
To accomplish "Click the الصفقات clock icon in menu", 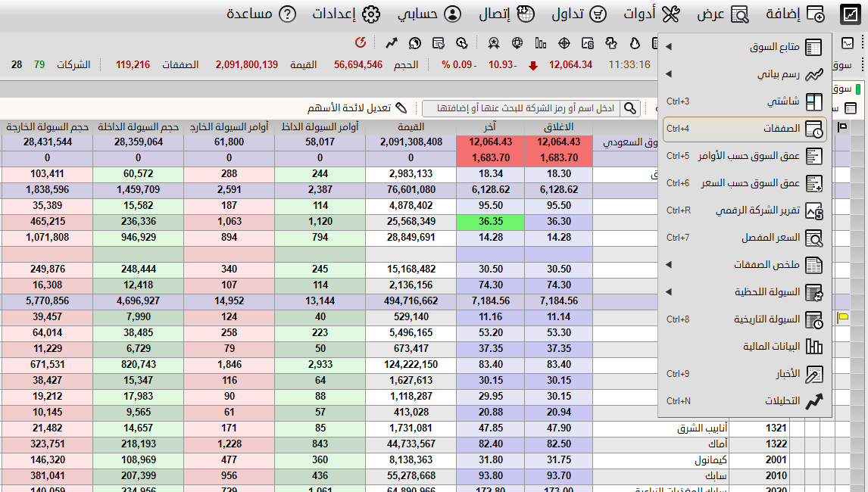I will 813,130.
